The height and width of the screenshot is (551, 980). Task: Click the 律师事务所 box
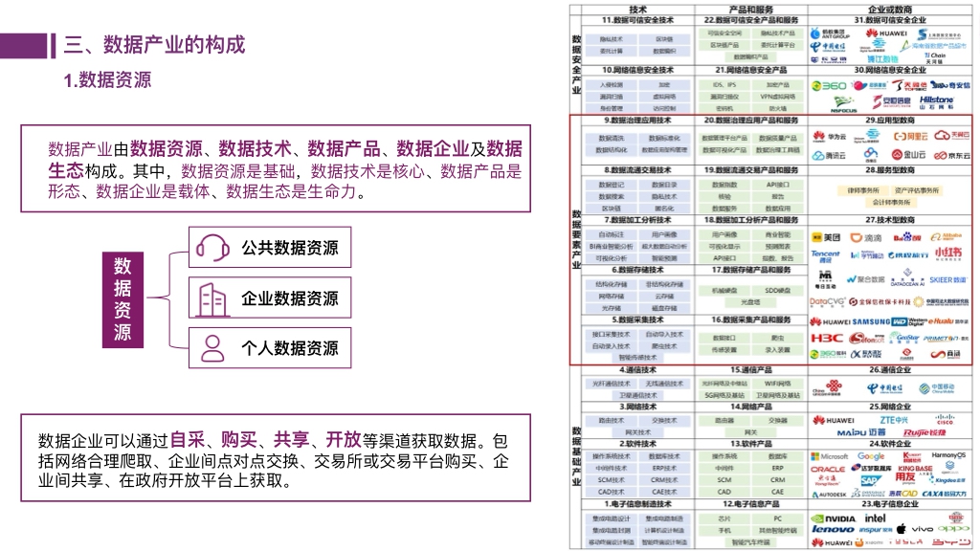click(863, 190)
